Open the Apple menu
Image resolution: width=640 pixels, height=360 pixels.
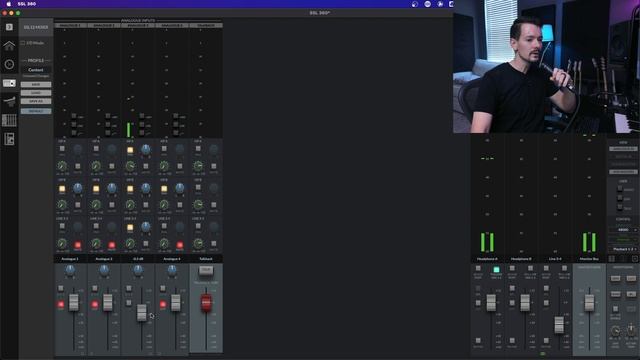point(9,4)
